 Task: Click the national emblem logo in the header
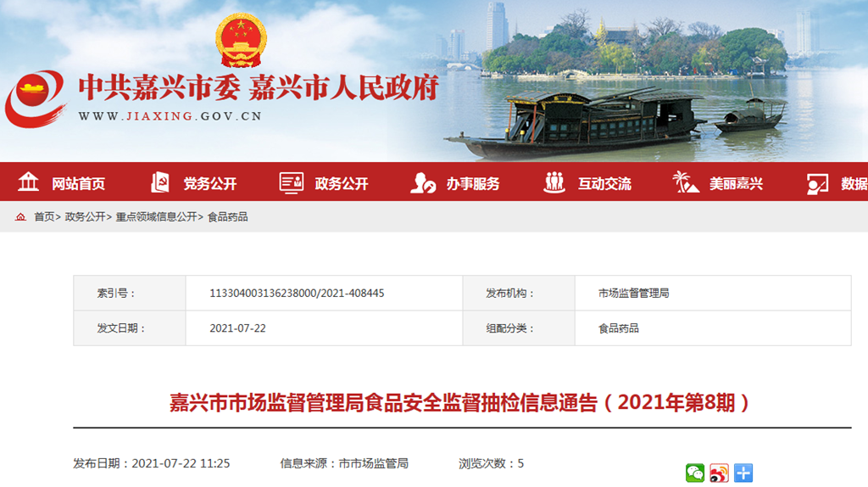click(x=241, y=40)
